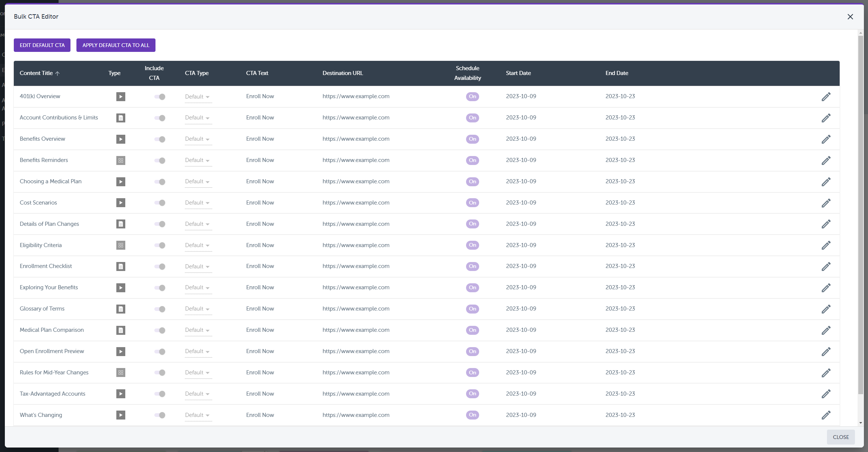The width and height of the screenshot is (868, 452).
Task: Click the sort arrow next to Content Title
Action: [x=58, y=73]
